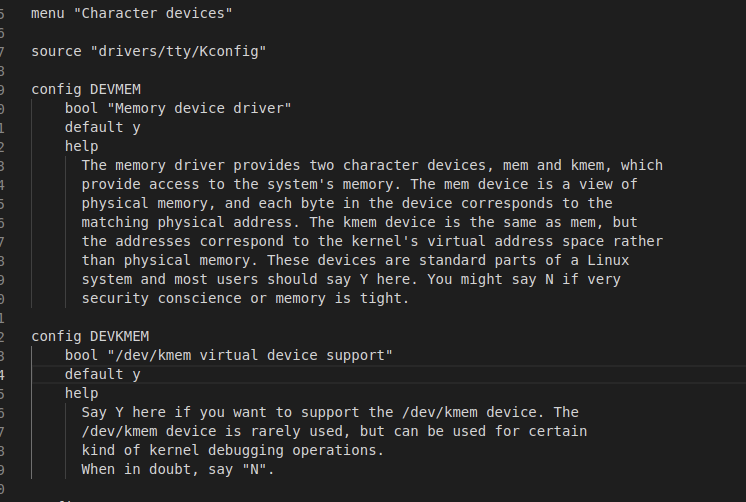The width and height of the screenshot is (746, 502).
Task: Click highlighted 'default y' under DEVKMEM
Action: click(x=103, y=374)
